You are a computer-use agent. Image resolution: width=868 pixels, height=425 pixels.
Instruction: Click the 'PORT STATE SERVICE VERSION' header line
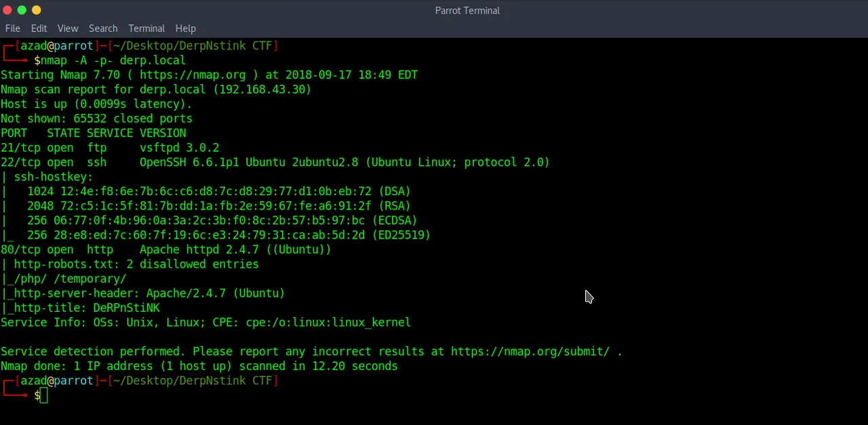[x=94, y=133]
